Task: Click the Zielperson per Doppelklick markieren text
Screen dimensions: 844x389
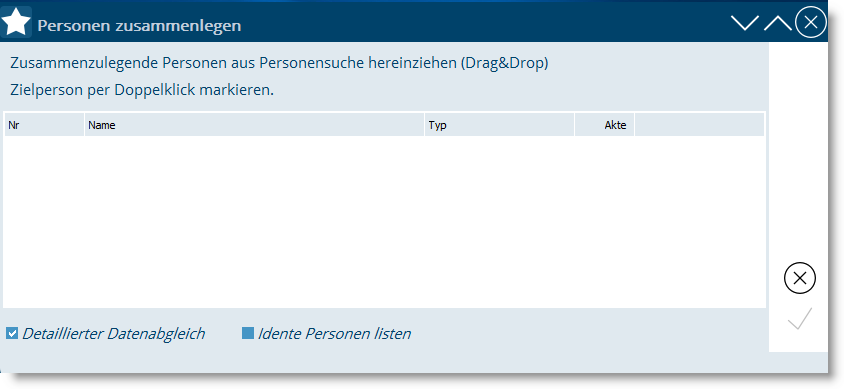Action: [142, 90]
